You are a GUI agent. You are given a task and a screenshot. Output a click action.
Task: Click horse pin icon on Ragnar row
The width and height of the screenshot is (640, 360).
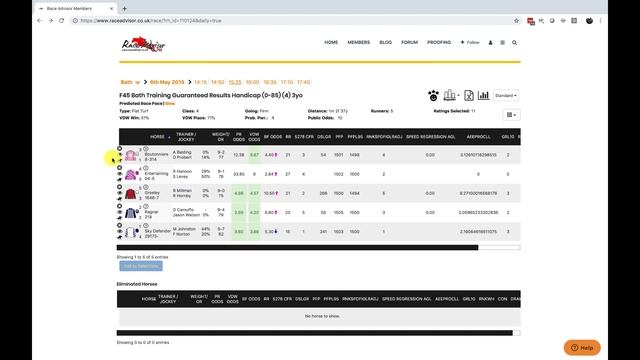coord(120,218)
